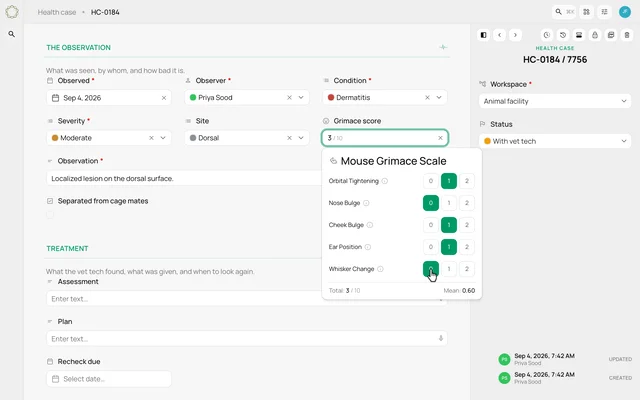Click the trash delete icon
This screenshot has width=640, height=400.
click(x=627, y=35)
